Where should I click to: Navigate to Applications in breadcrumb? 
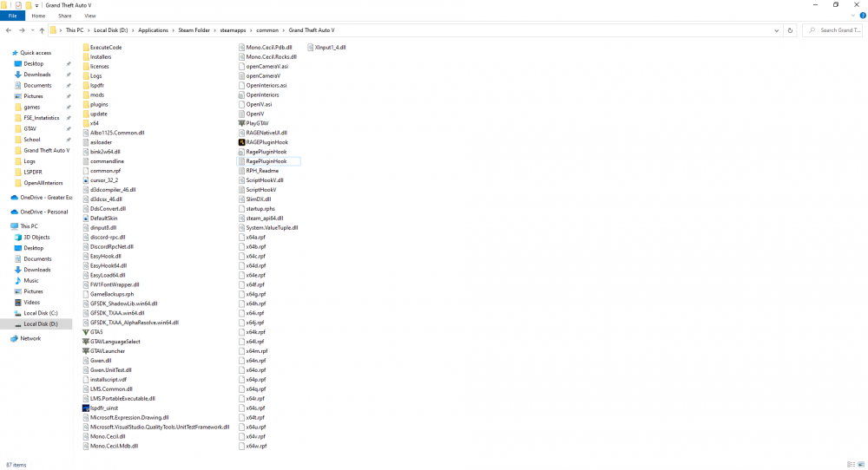(153, 30)
